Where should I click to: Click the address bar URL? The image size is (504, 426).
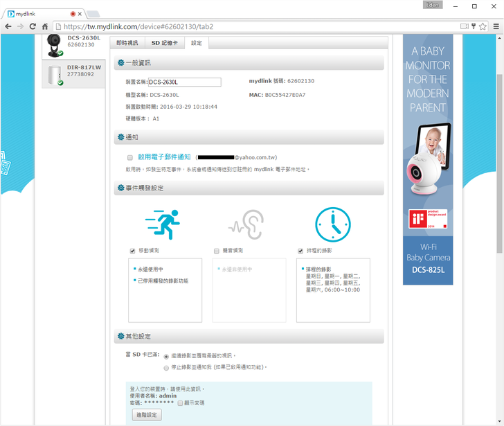(138, 26)
